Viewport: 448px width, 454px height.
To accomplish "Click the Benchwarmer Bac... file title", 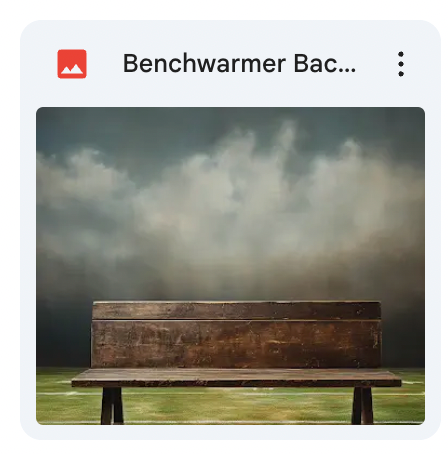I will tap(239, 63).
